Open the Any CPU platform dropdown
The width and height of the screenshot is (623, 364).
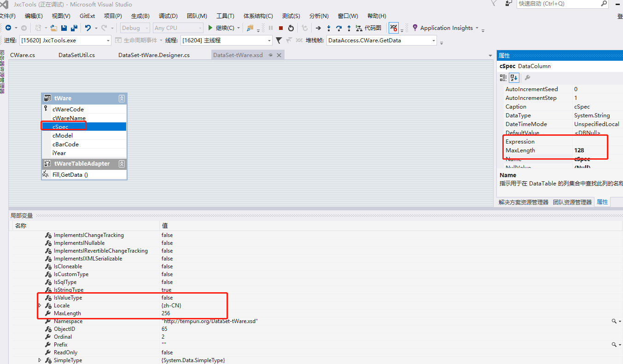click(x=178, y=28)
